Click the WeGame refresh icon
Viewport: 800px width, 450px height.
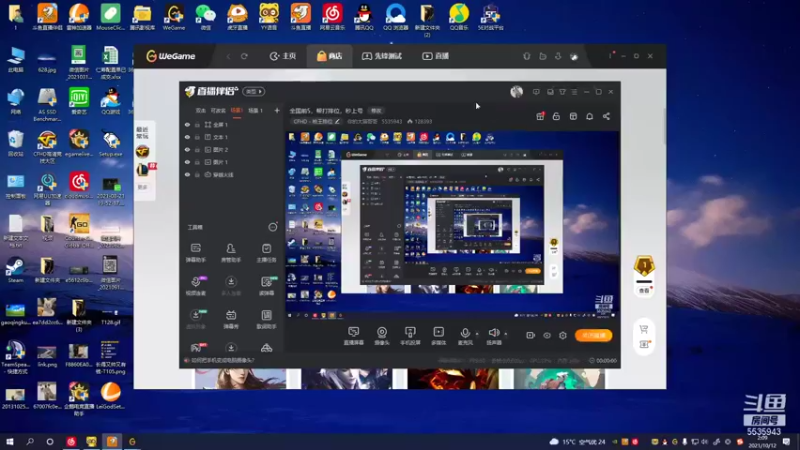click(244, 56)
